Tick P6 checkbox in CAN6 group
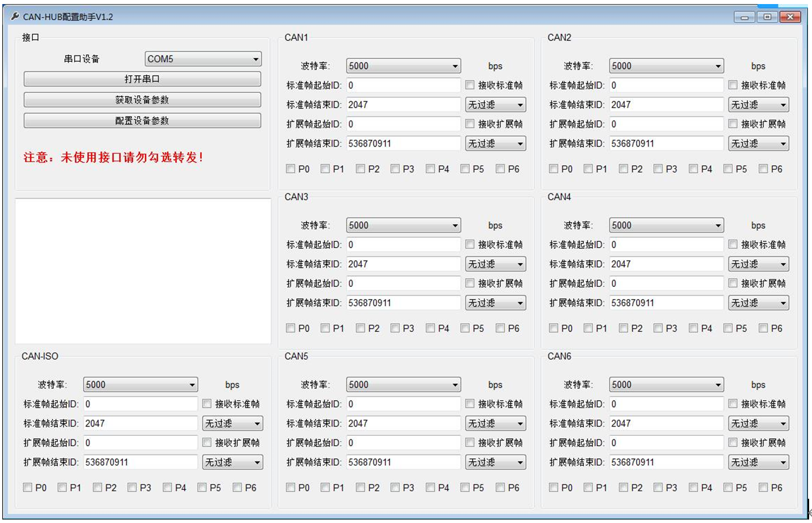 [x=763, y=487]
